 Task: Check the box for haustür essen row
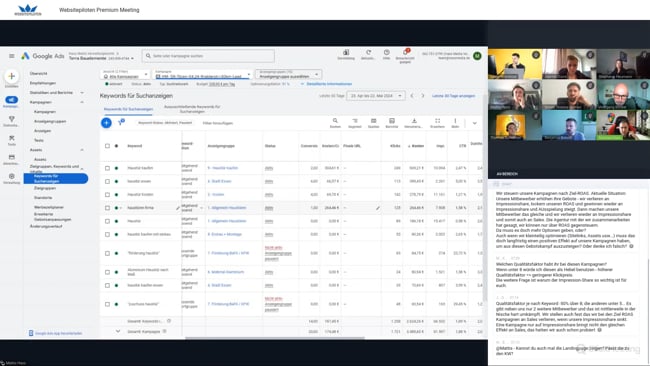107,182
